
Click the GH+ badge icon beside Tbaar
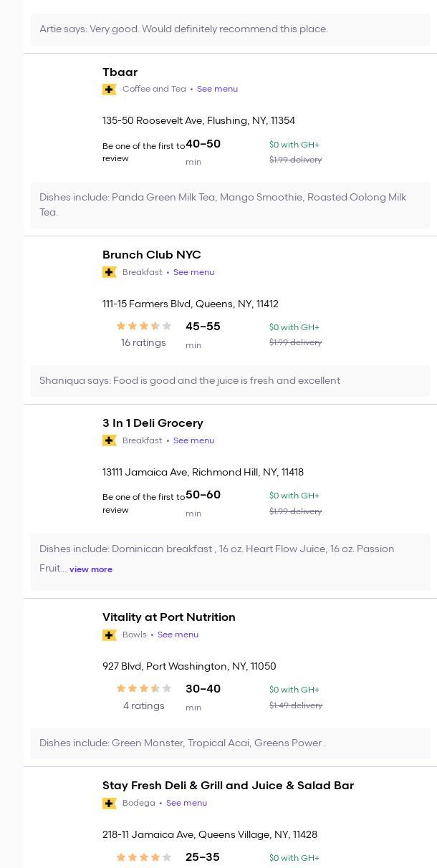[110, 90]
